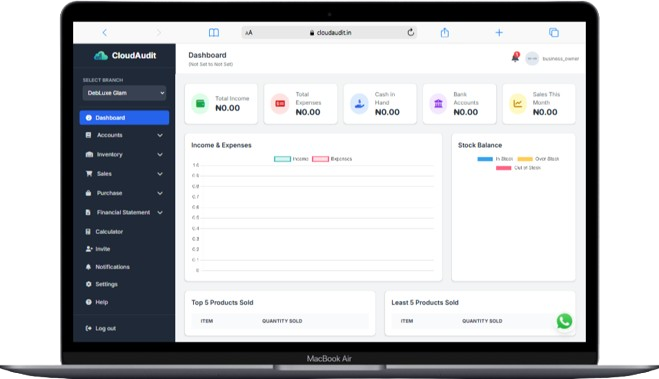The height and width of the screenshot is (379, 659).
Task: Toggle the Out of Stock red legend swatch
Action: coord(503,168)
